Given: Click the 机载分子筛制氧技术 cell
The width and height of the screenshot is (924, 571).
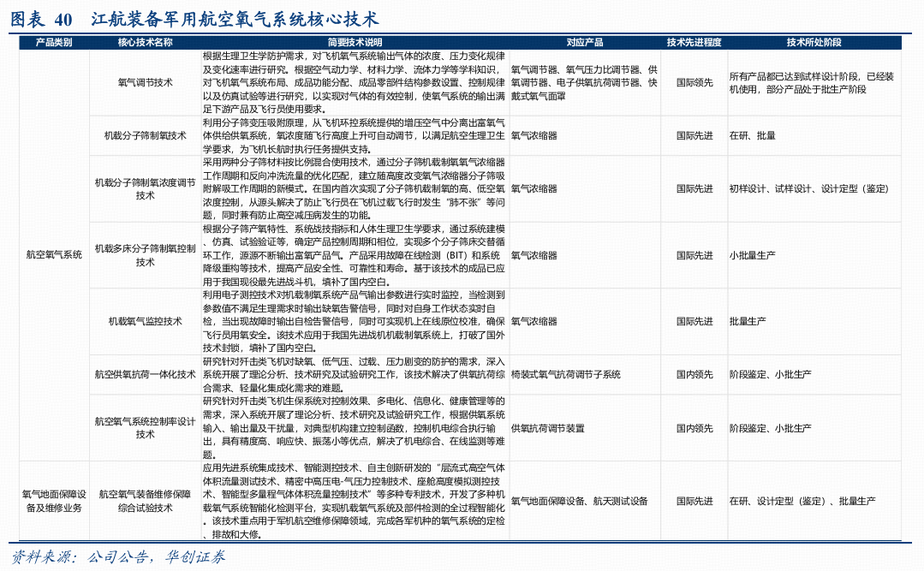Looking at the screenshot, I should coord(145,135).
